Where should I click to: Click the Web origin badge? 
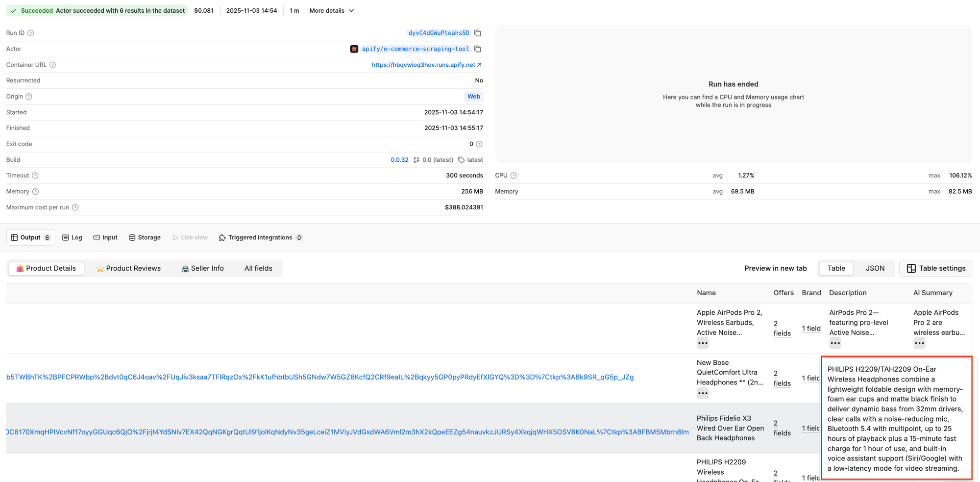(x=473, y=96)
